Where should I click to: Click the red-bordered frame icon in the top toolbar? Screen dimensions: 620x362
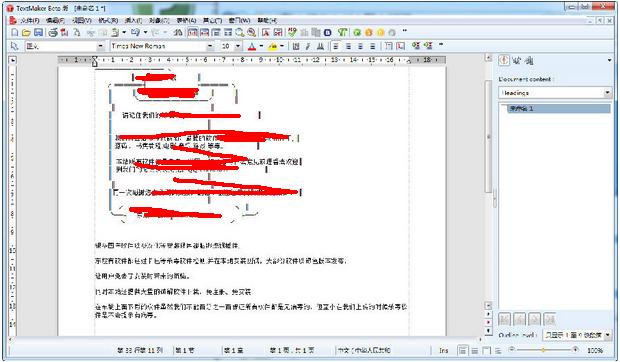point(265,32)
